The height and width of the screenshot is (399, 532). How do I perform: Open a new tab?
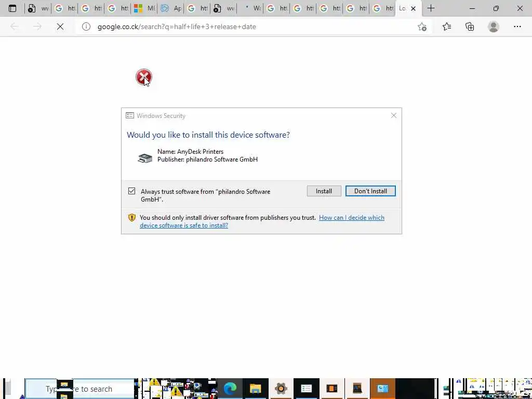(431, 8)
